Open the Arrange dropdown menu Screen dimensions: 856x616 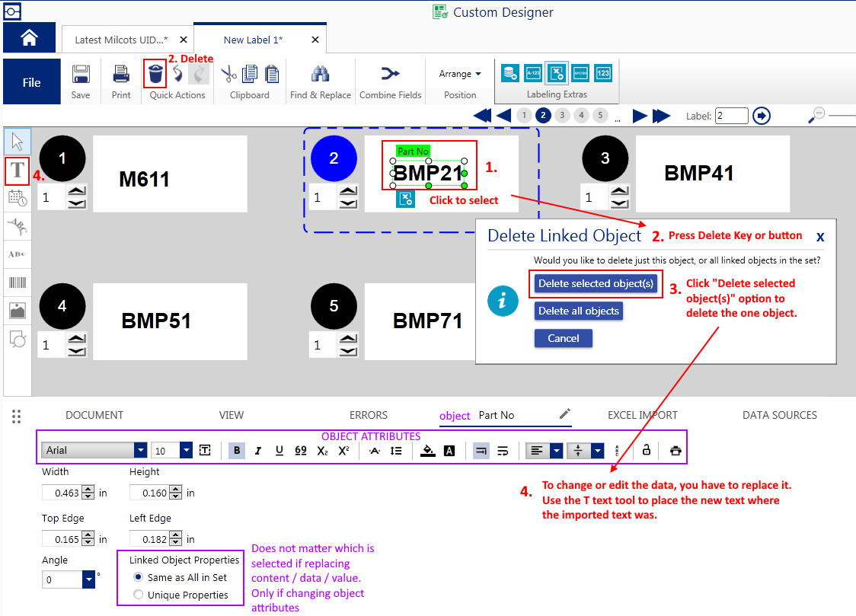pyautogui.click(x=460, y=74)
